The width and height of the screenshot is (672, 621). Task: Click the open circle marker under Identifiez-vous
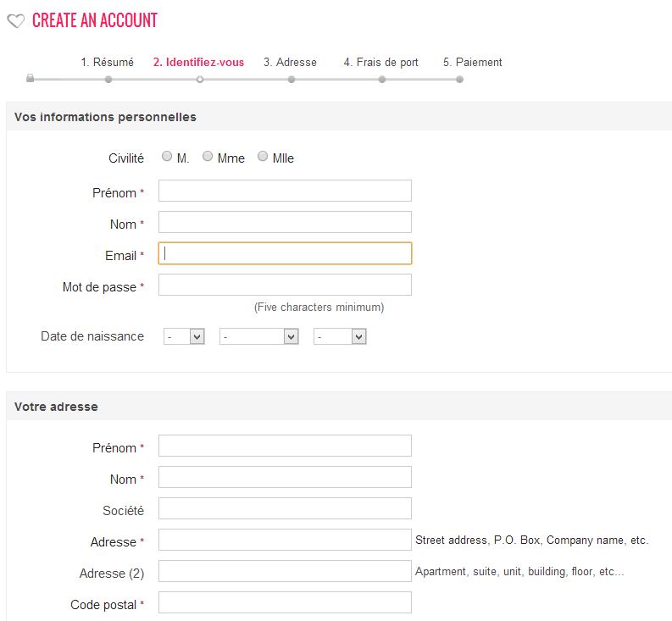(x=200, y=80)
